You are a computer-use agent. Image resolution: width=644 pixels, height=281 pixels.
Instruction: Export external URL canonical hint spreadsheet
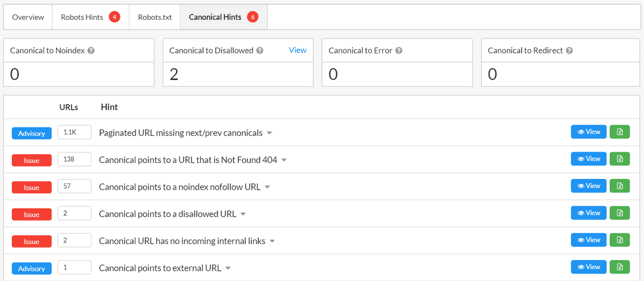click(619, 267)
